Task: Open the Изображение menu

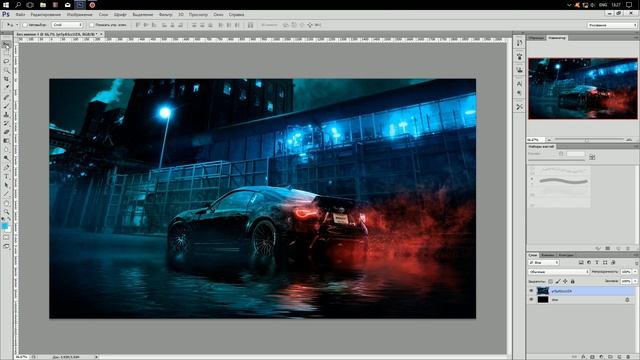Action: pos(80,15)
